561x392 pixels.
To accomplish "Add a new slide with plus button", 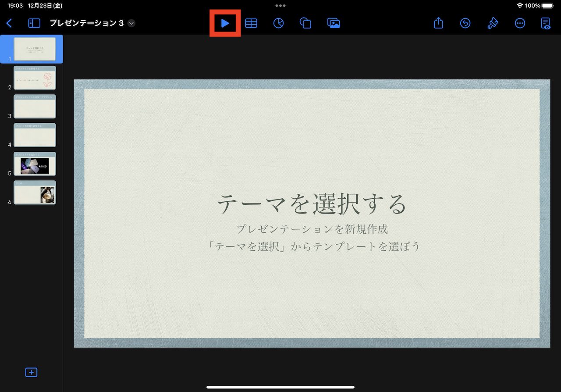I will 31,372.
